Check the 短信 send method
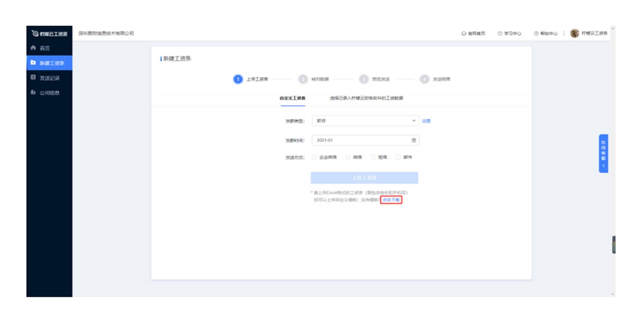The height and width of the screenshot is (322, 644). (373, 157)
